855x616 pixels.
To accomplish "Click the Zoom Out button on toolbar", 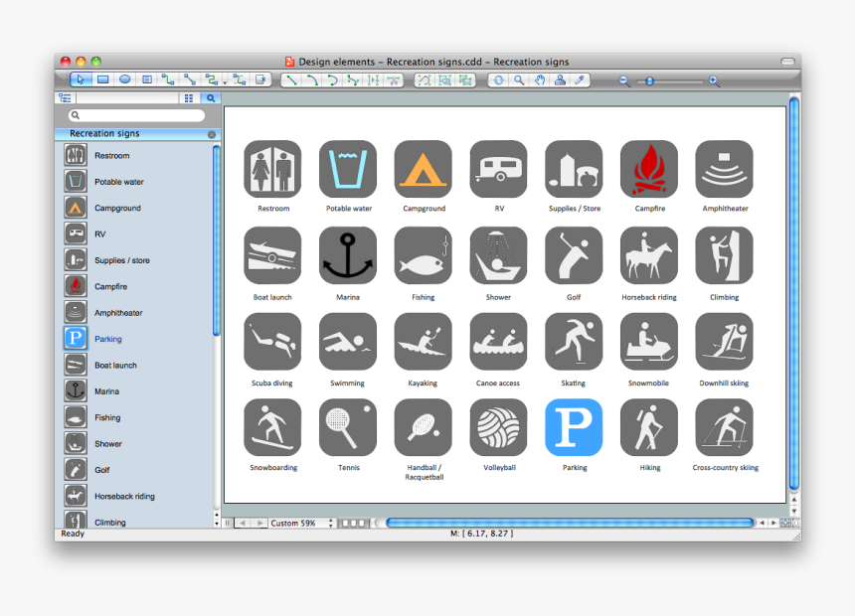I will [x=623, y=80].
